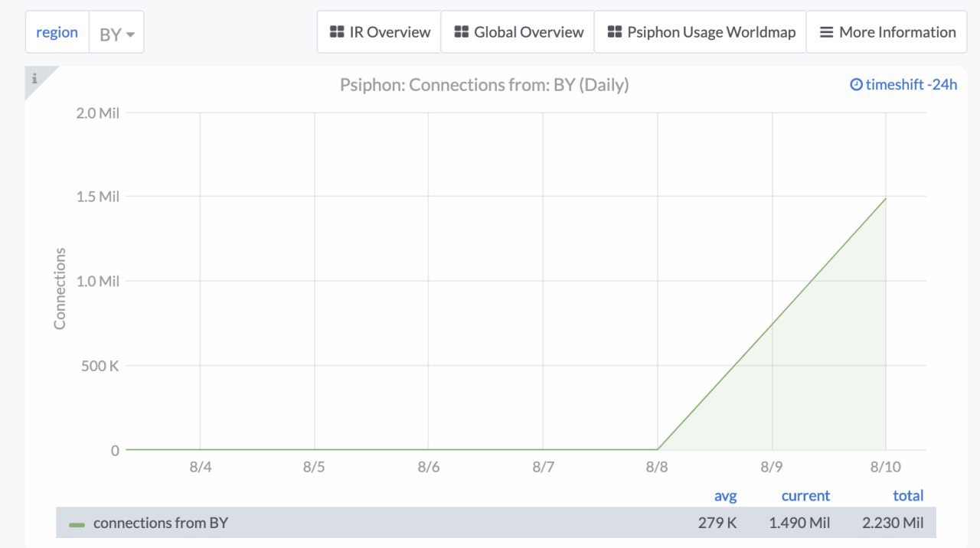
Task: Click the chart title Psiphon: Connections from: BY (Daily)
Action: (x=485, y=85)
